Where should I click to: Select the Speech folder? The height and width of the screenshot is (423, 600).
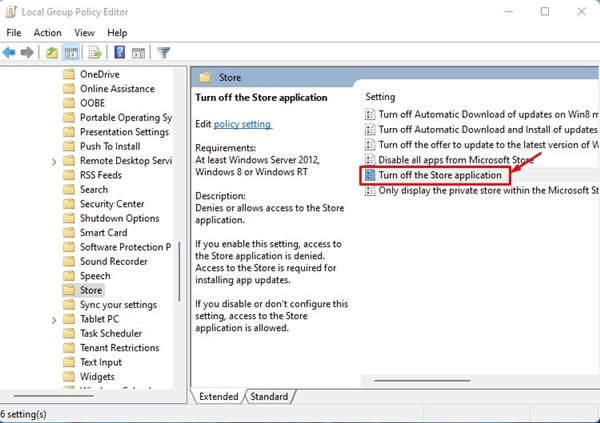coord(95,276)
